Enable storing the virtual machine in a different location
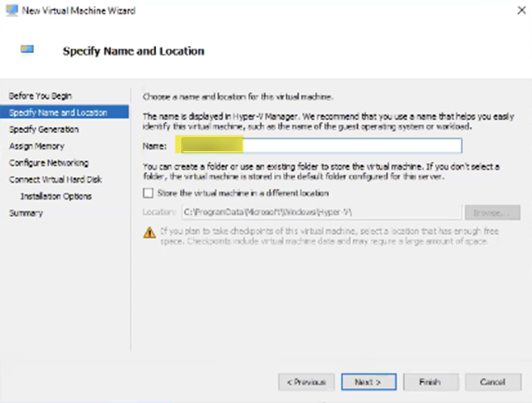This screenshot has height=403, width=532. [148, 193]
